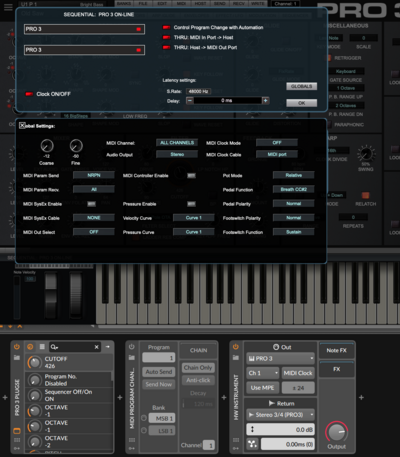Click the GLOBALS button

[x=302, y=86]
